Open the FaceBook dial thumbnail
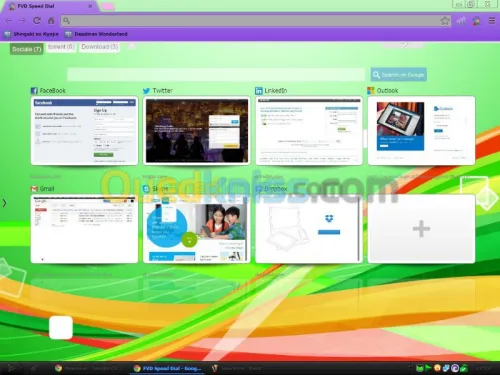This screenshot has width=500, height=375. point(84,131)
